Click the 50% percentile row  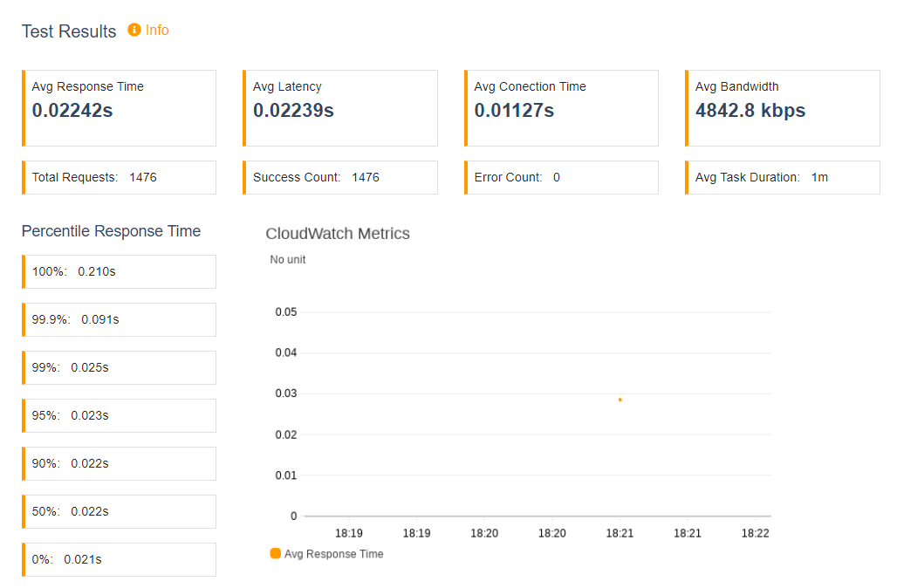coord(119,512)
